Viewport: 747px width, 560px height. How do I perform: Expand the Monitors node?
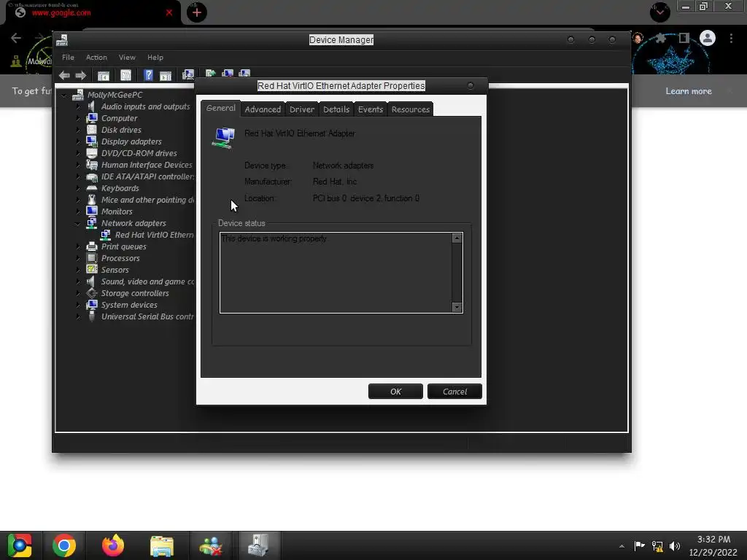tap(78, 211)
